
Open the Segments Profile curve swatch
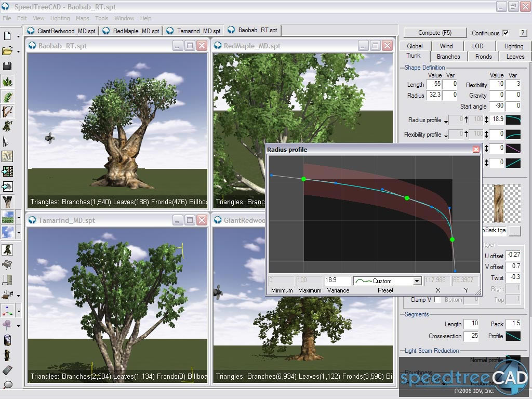513,336
